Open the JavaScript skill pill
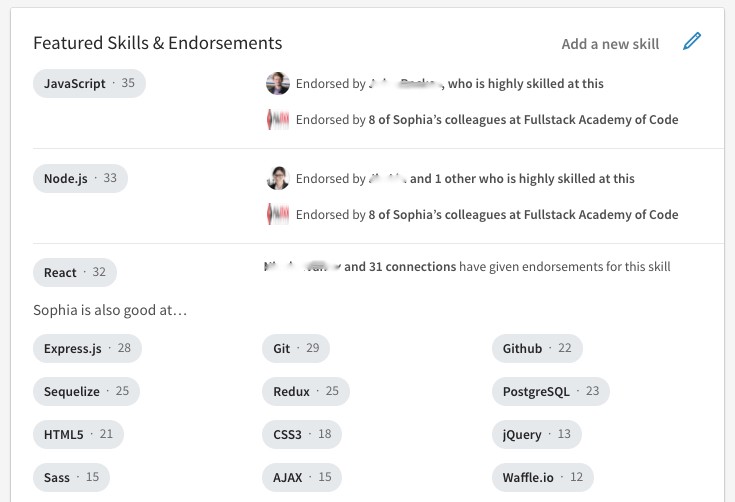The image size is (735, 502). (89, 84)
